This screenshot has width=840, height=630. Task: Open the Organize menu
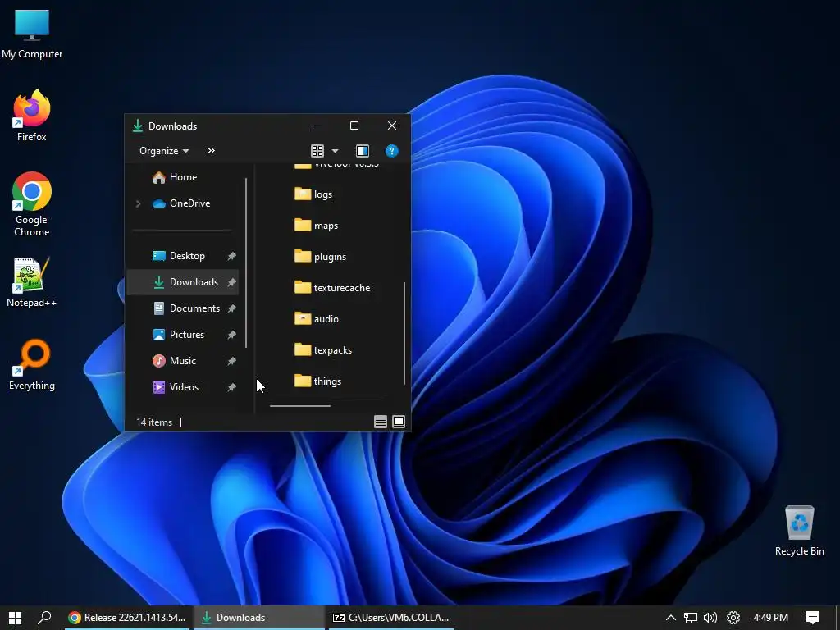click(164, 151)
